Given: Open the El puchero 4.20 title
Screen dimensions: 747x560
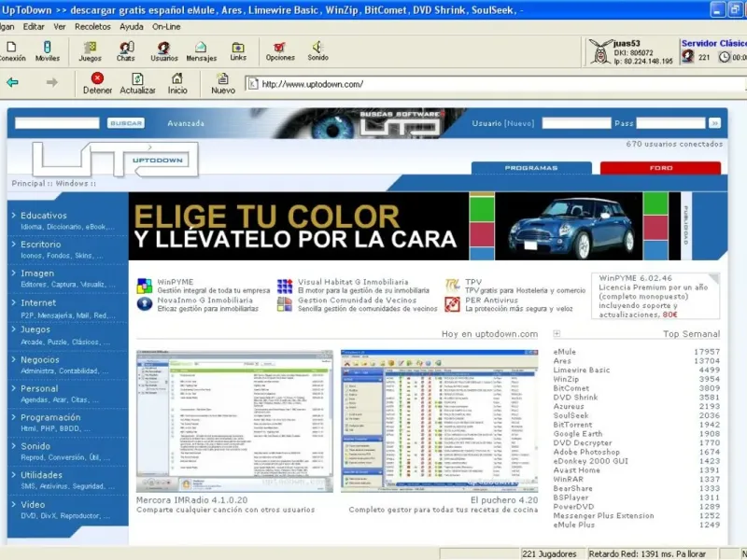Looking at the screenshot, I should click(504, 500).
